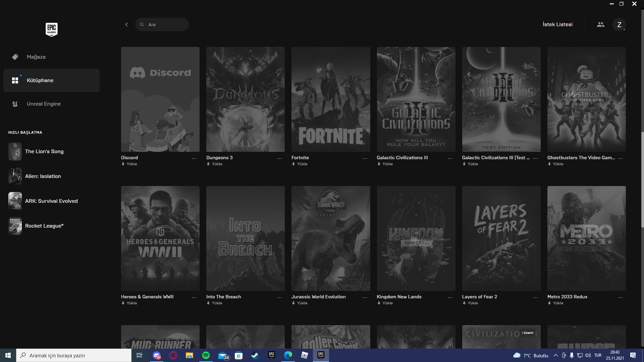
Task: Open options menu for Jurassic World Evolution
Action: [x=365, y=297]
